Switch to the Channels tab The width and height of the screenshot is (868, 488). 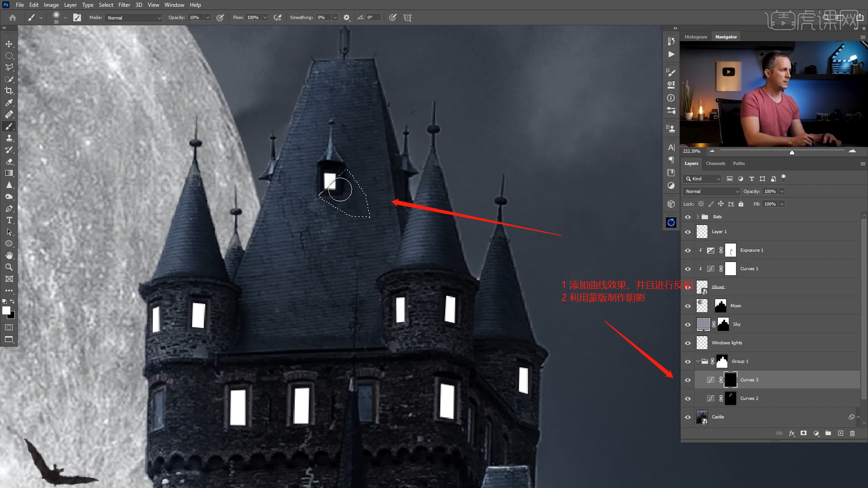tap(716, 164)
